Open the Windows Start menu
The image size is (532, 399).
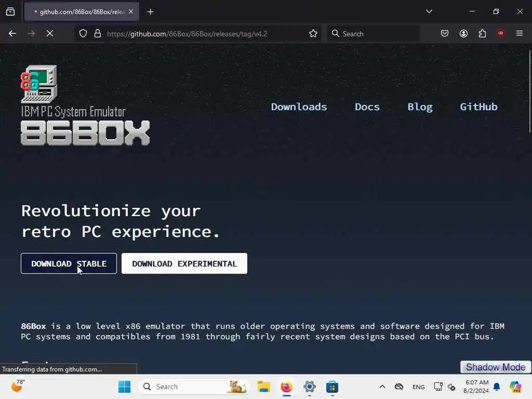[x=125, y=387]
